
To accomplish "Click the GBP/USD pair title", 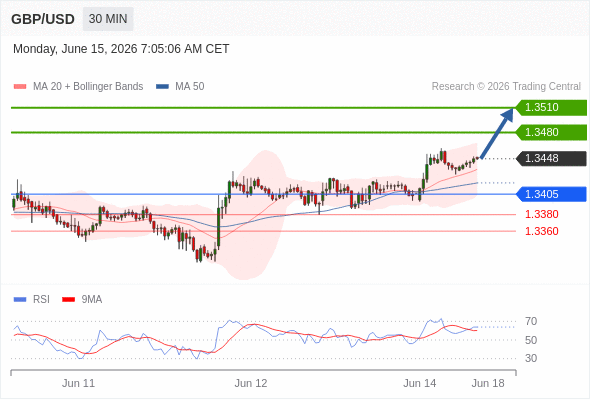I will coord(43,19).
